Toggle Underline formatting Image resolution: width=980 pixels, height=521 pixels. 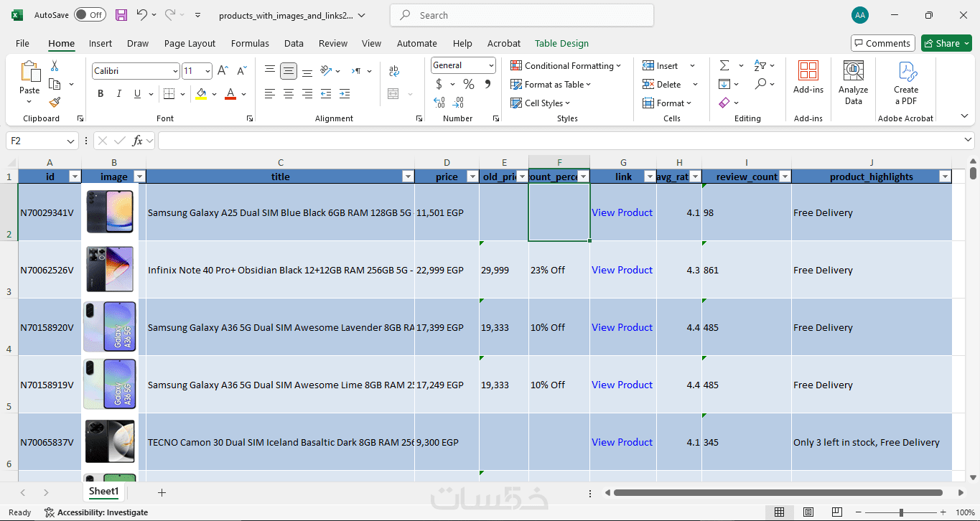coord(137,94)
